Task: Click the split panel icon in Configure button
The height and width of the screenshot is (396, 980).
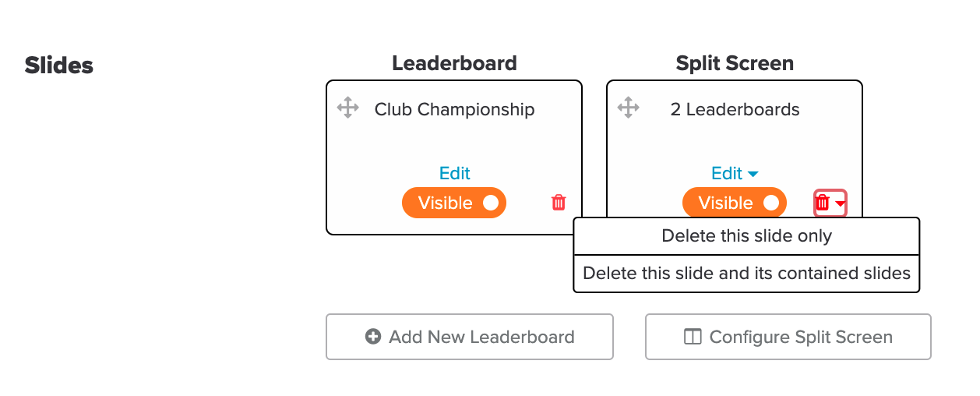Action: [693, 337]
